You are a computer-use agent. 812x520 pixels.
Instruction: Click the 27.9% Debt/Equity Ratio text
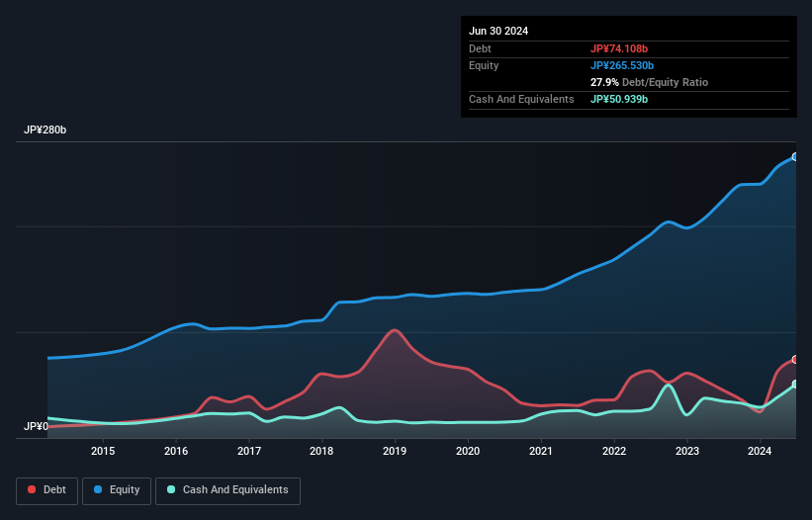pyautogui.click(x=650, y=82)
